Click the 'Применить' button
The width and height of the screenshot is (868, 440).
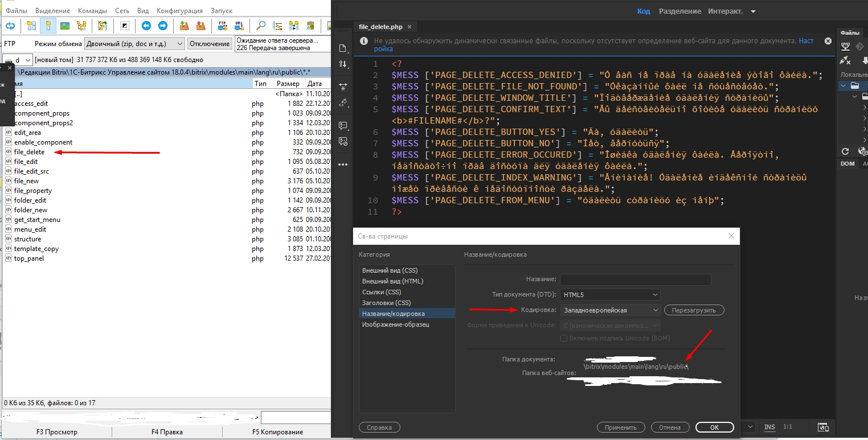pyautogui.click(x=621, y=427)
